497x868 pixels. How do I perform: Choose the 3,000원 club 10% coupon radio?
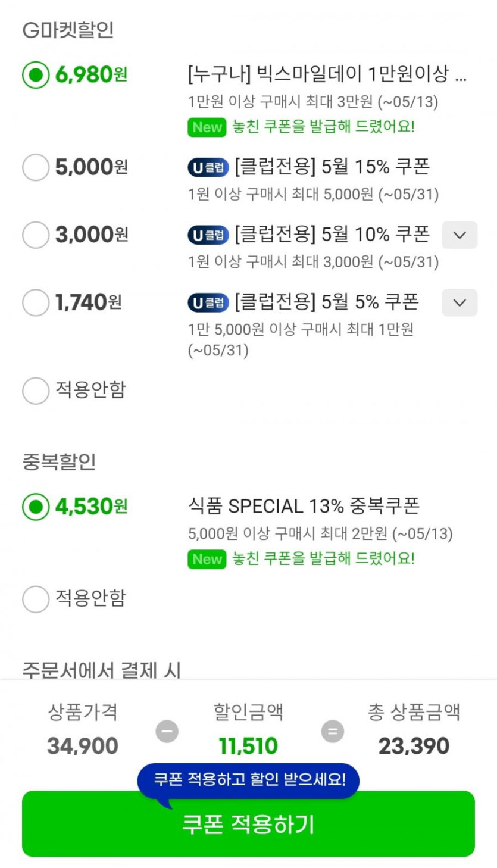point(36,235)
